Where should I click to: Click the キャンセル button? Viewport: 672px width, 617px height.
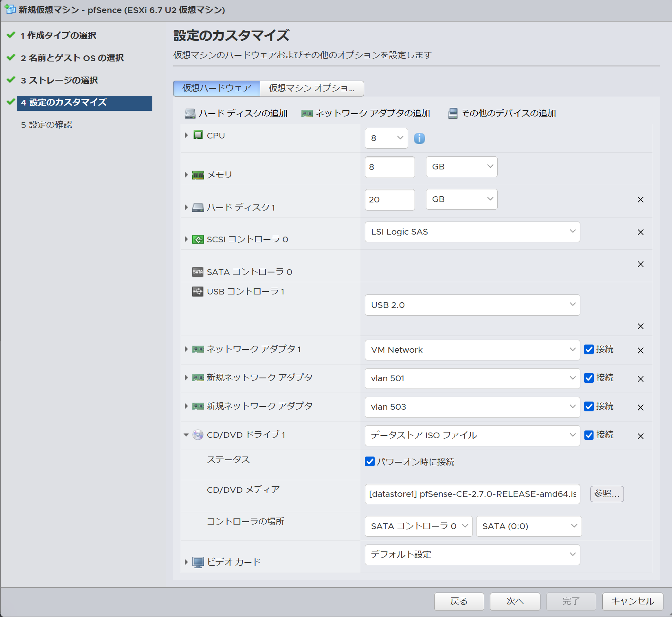pos(633,601)
